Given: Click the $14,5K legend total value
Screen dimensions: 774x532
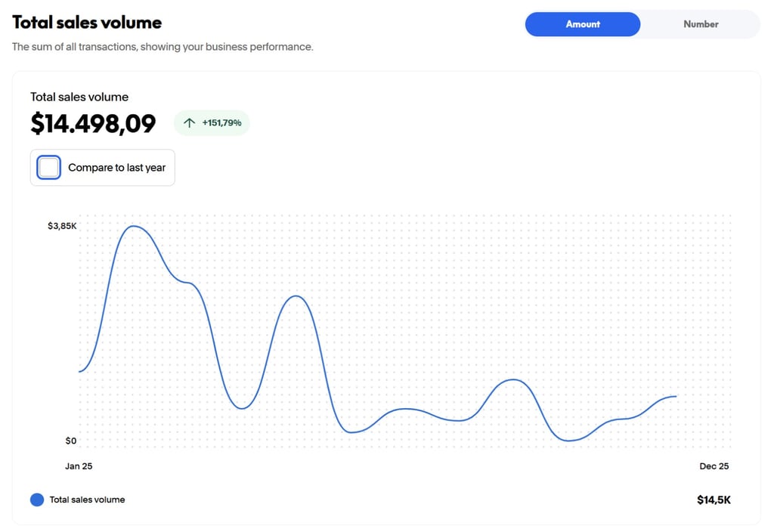Looking at the screenshot, I should coord(714,500).
